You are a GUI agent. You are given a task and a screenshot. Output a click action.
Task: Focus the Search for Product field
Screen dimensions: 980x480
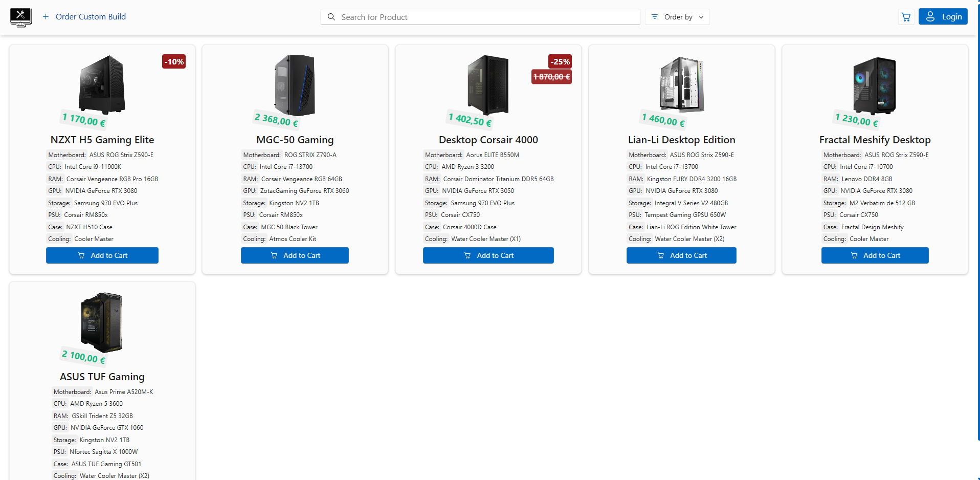480,17
